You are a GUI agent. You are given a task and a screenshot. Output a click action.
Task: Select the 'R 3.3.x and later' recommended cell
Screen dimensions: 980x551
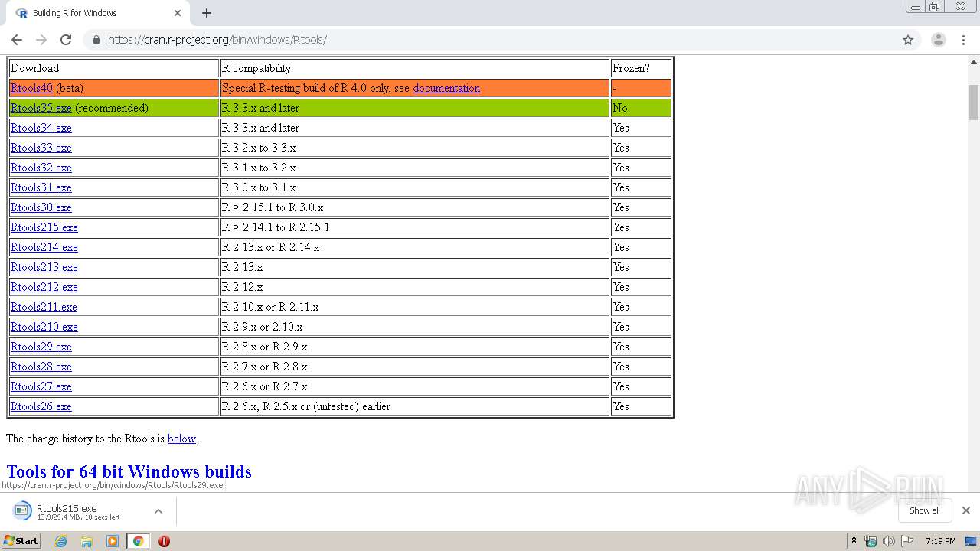tap(414, 108)
